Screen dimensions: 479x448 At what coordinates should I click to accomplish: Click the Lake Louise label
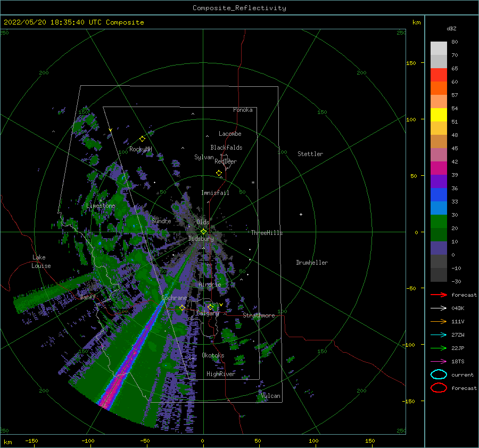point(41,262)
